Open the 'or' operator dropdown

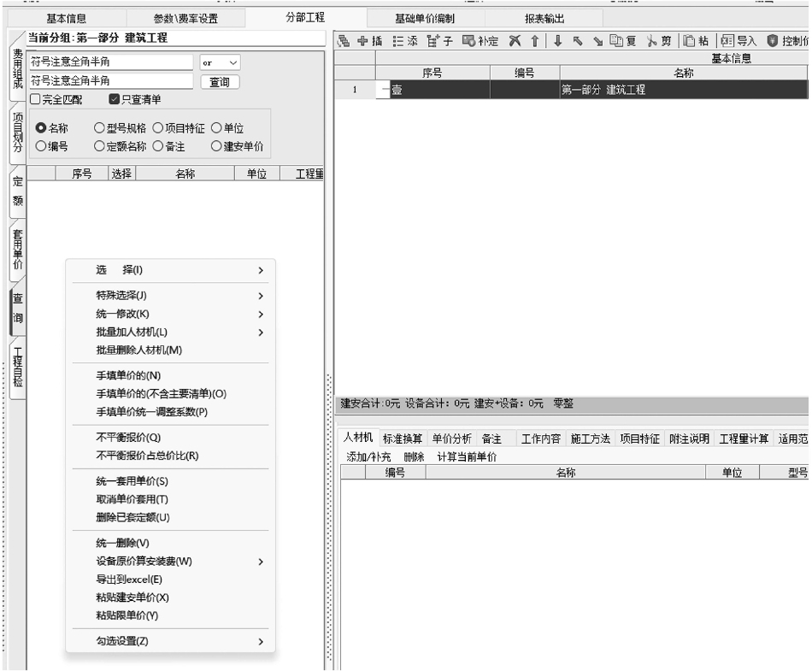[220, 62]
